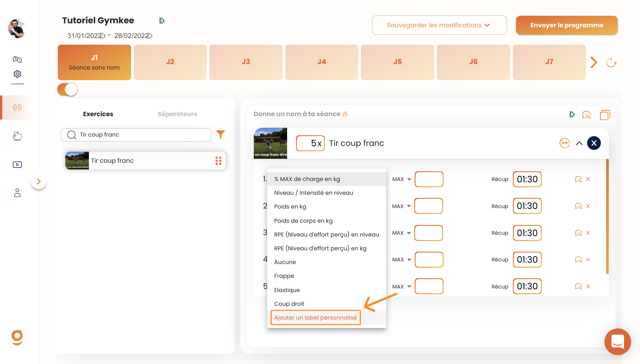
Task: Click the duplicate session copy icon
Action: coord(605,115)
